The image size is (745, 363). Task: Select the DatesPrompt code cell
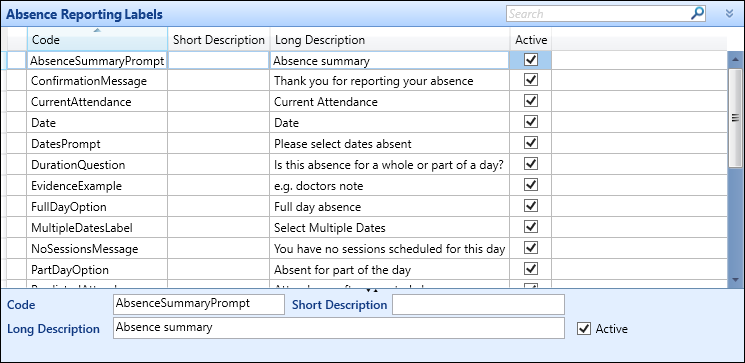(x=97, y=143)
